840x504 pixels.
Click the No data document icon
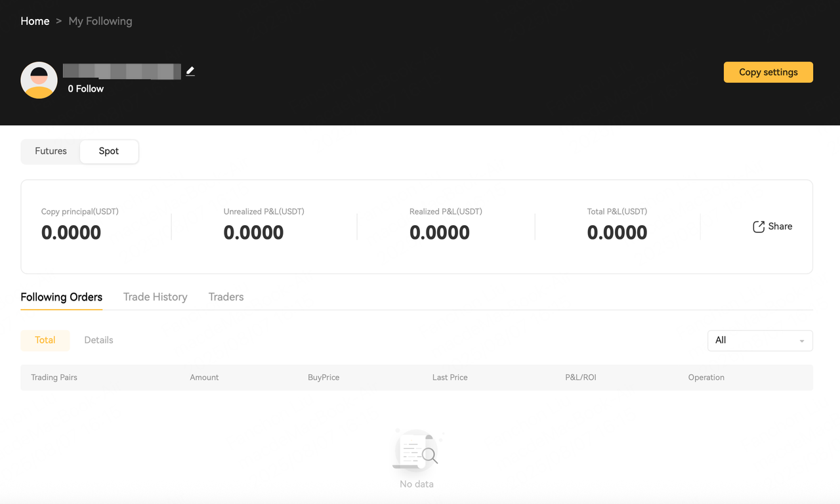[416, 450]
